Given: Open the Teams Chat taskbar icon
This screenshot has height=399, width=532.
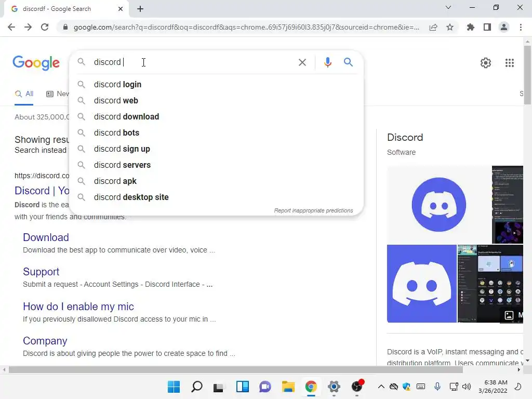Looking at the screenshot, I should pos(265,387).
